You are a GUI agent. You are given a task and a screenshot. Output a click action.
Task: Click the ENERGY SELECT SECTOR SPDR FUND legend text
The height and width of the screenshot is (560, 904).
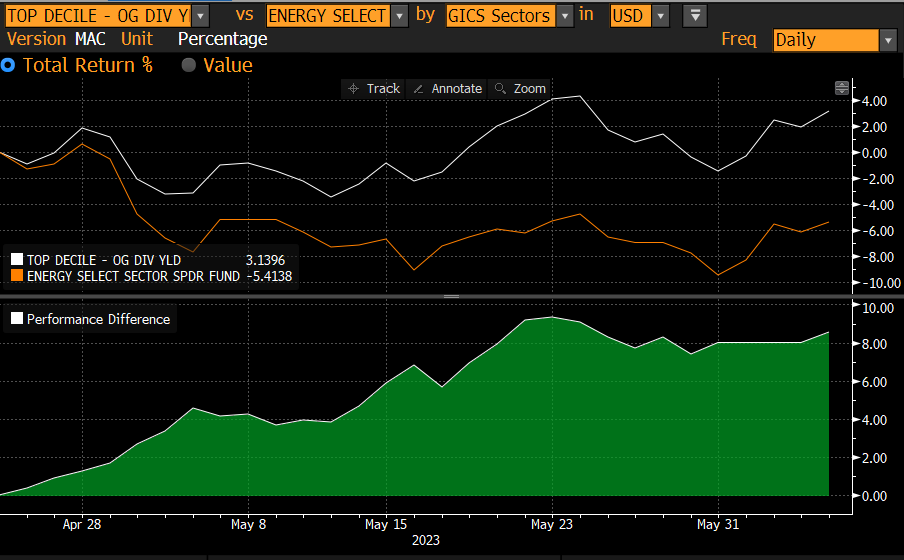[x=133, y=276]
